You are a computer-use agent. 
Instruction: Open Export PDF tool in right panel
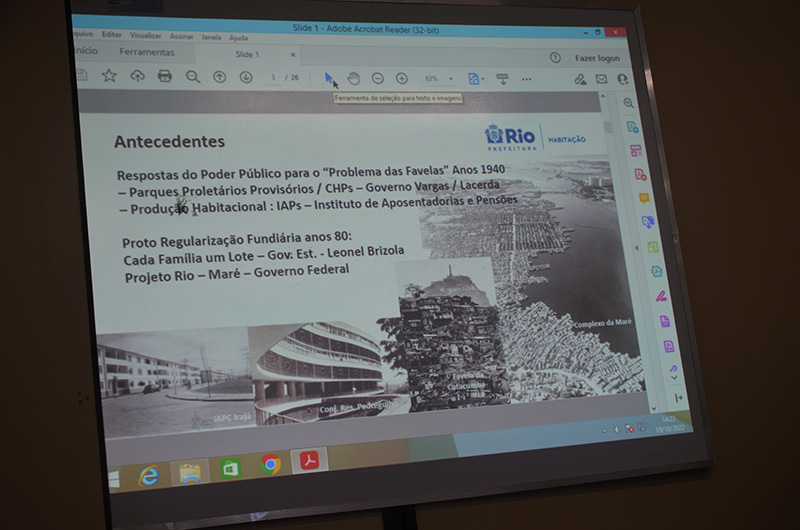pos(632,127)
